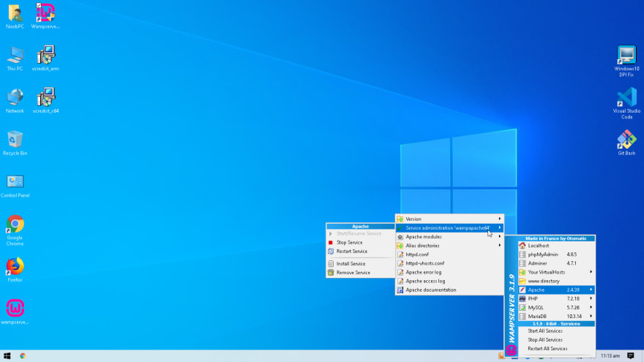Open Adminer 4.7.1
Screen dimensions: 644x362
point(556,263)
